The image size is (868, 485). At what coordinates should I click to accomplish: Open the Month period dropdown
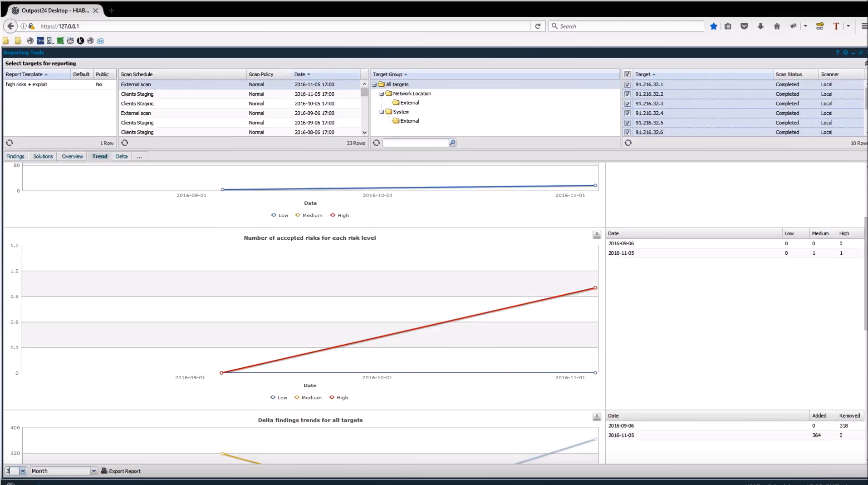[x=93, y=471]
